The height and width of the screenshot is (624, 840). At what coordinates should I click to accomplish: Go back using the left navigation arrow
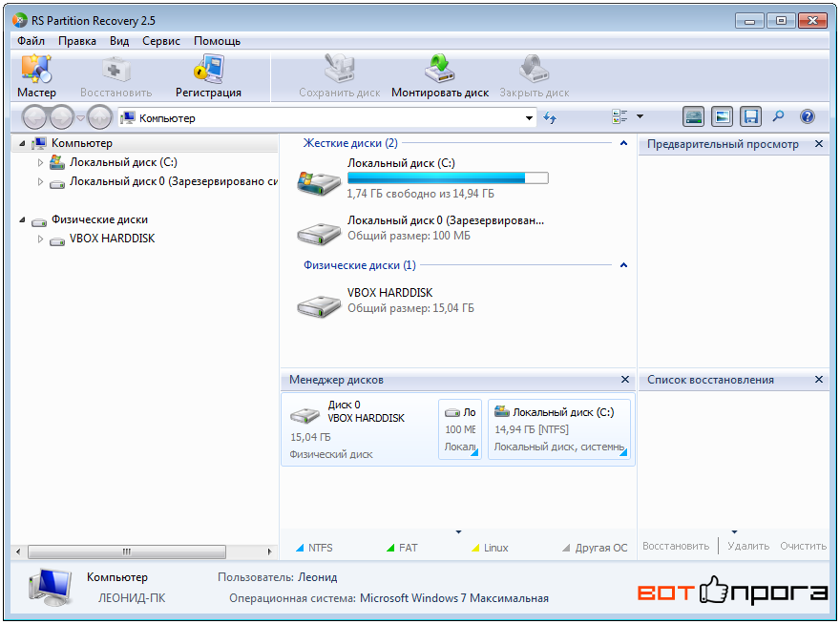pyautogui.click(x=34, y=117)
